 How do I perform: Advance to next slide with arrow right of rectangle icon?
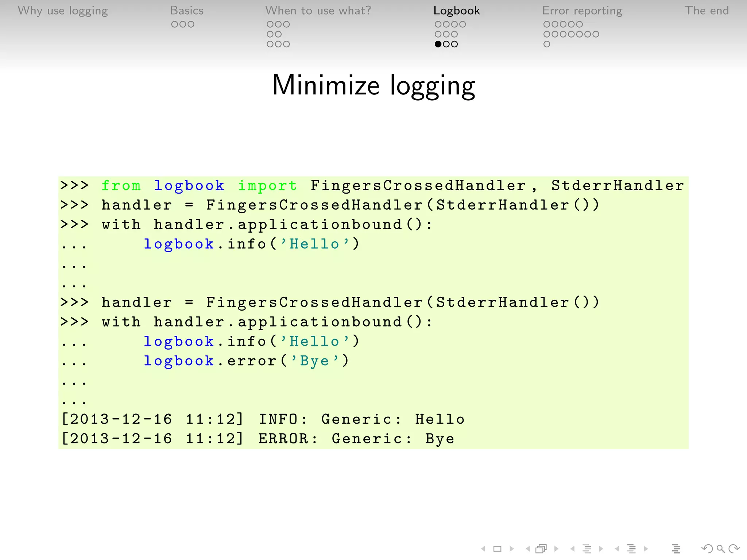pyautogui.click(x=512, y=548)
